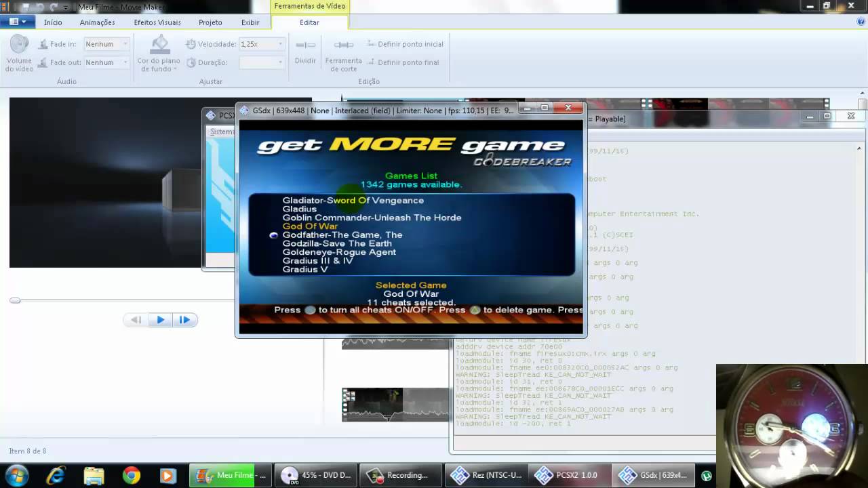Open the 45% DVD taskbar item

click(x=317, y=476)
